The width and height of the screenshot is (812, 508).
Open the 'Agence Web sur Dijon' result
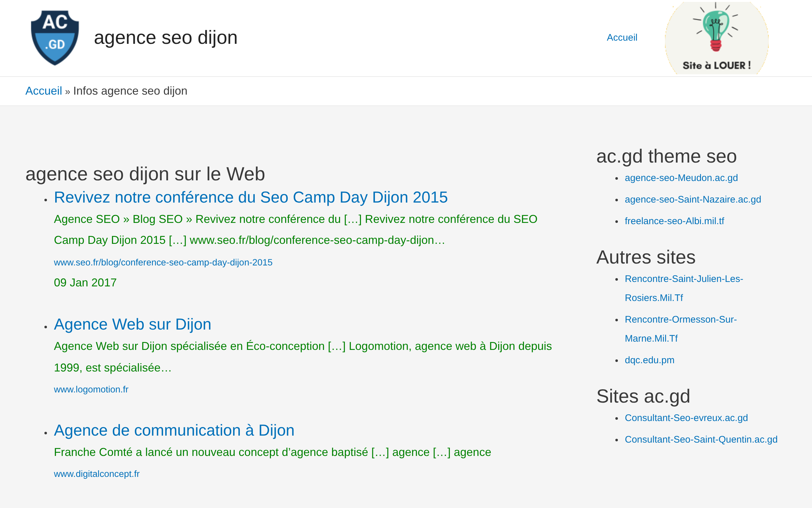coord(133,324)
